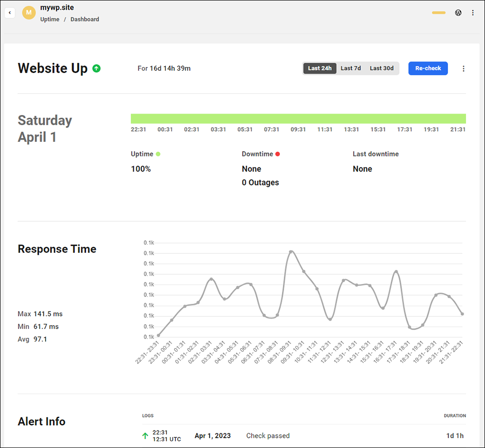
Task: Click the back arrow button
Action: (x=10, y=13)
